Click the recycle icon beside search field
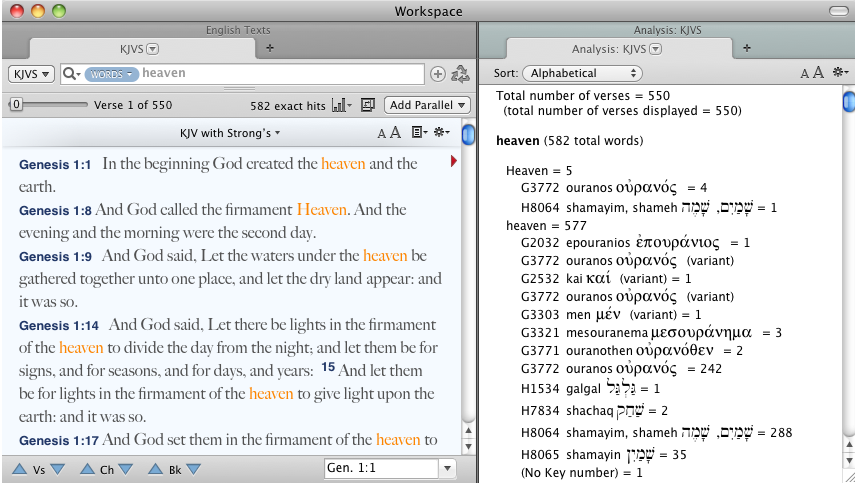Image resolution: width=855 pixels, height=483 pixels. tap(461, 74)
